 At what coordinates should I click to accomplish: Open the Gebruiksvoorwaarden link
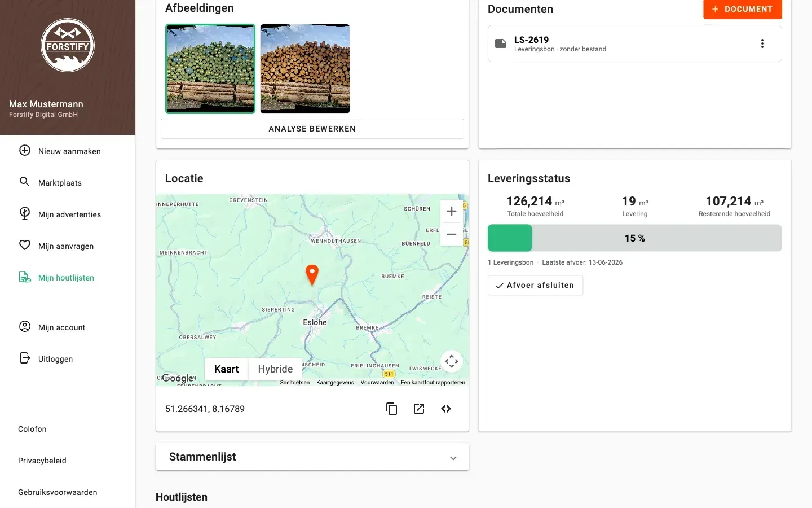(x=58, y=492)
